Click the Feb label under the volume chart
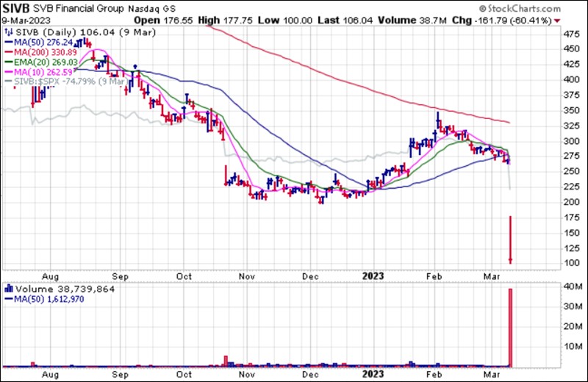This screenshot has width=588, height=382. pos(434,375)
